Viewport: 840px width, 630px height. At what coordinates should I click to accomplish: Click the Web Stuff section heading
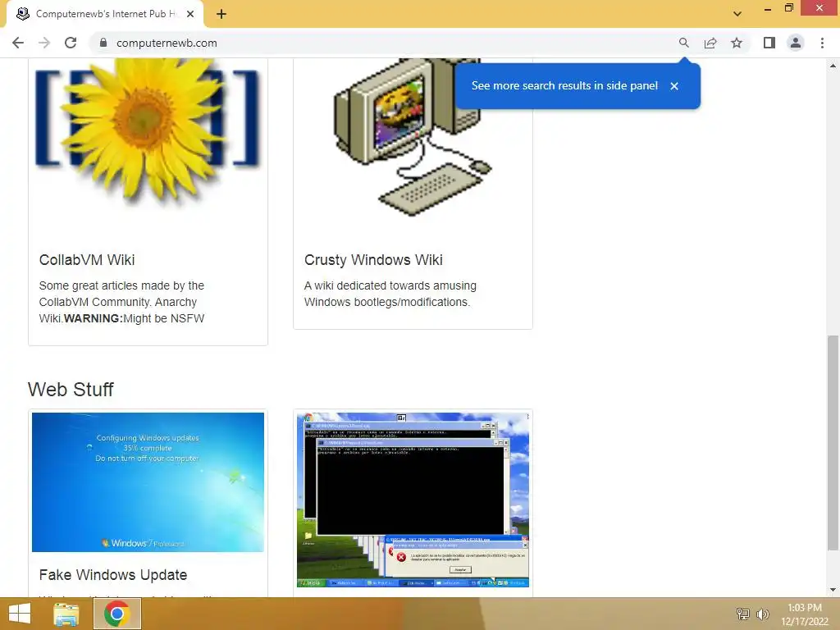[71, 390]
